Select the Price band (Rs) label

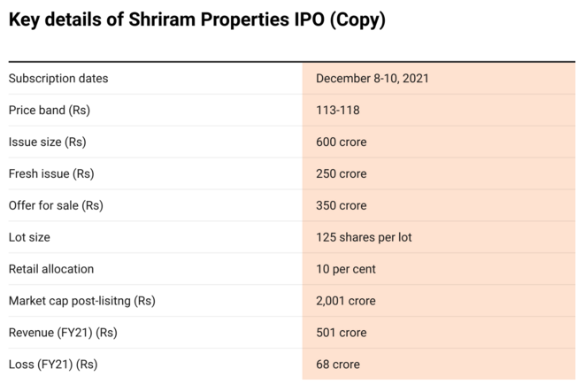[x=50, y=110]
